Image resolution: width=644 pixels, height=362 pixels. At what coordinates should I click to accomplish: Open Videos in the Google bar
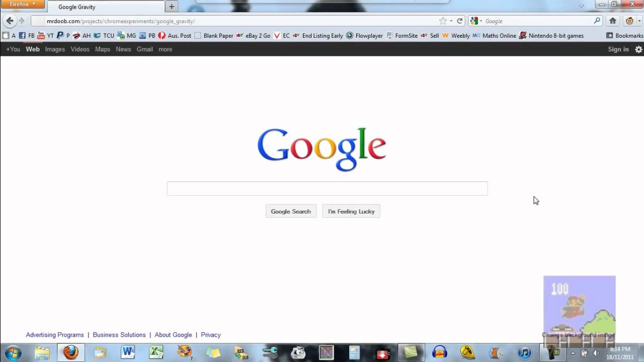[80, 49]
